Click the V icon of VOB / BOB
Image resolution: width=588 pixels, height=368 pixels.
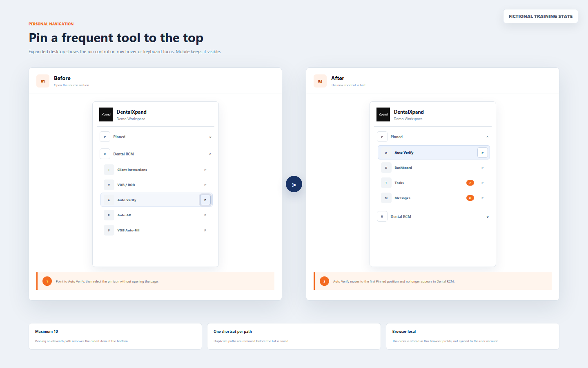click(x=109, y=185)
